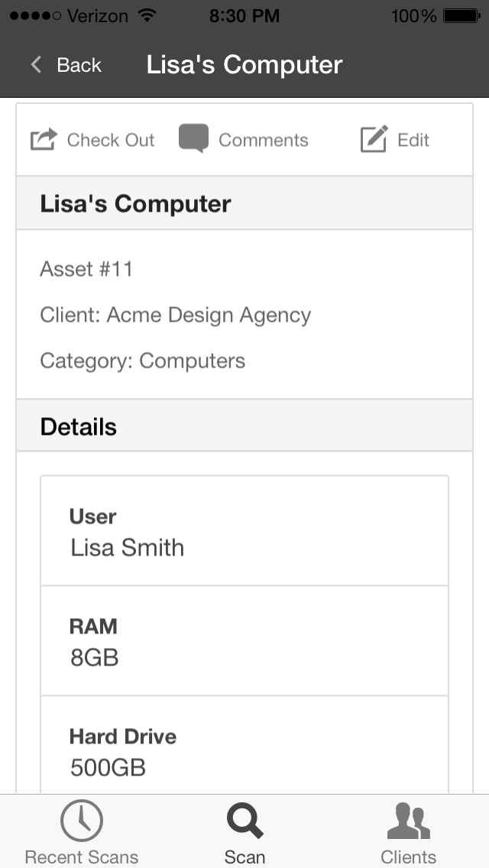This screenshot has height=868, width=489.
Task: Select the Scan tab label
Action: tap(244, 857)
